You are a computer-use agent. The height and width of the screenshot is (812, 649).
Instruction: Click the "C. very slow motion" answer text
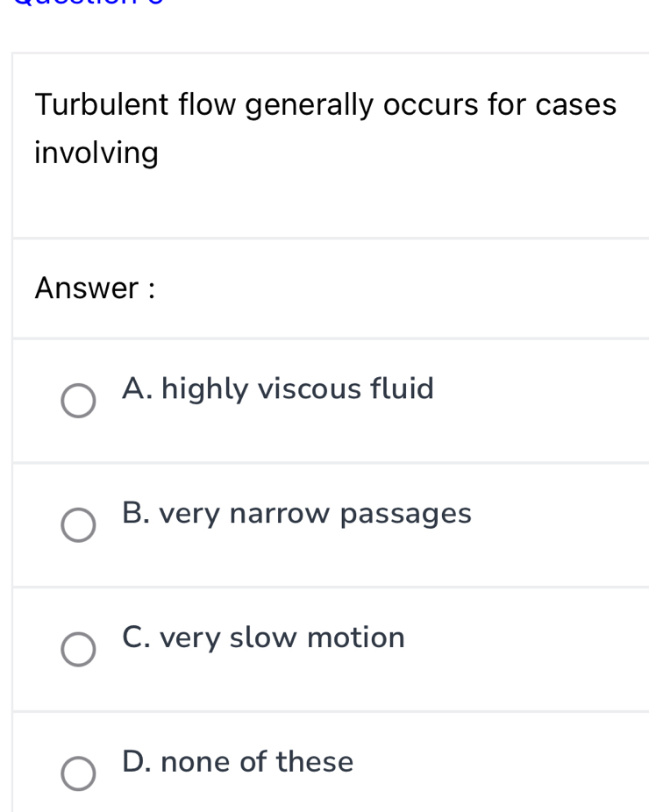pos(264,637)
